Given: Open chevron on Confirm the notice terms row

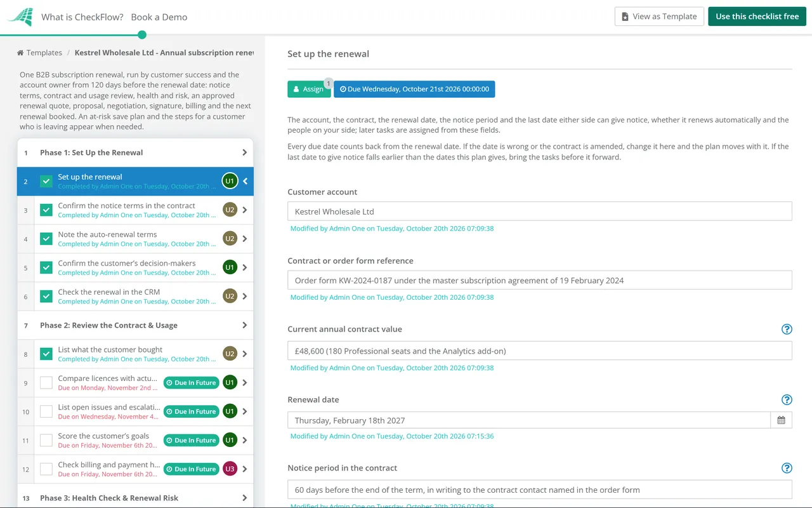Looking at the screenshot, I should point(245,210).
